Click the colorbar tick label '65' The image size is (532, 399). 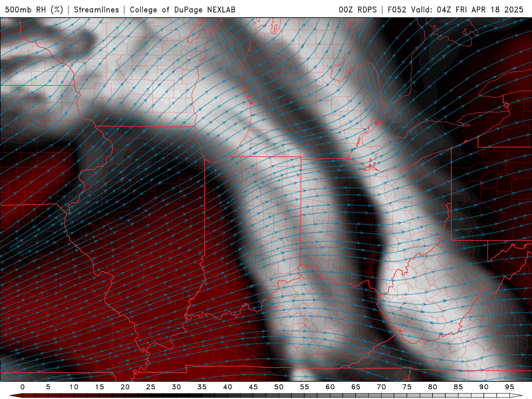point(356,387)
